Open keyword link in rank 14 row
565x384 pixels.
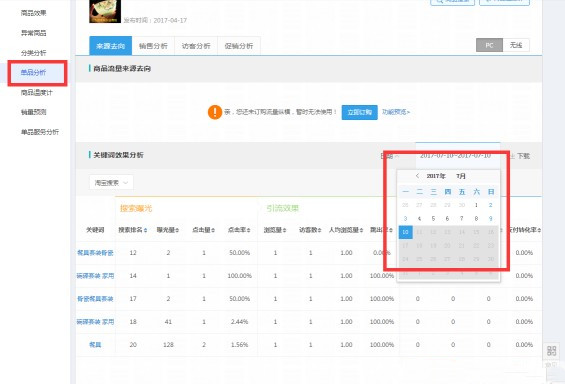coord(95,276)
